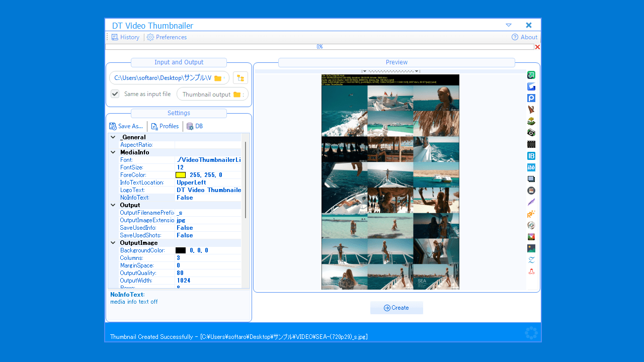Screen dimensions: 644x362
Task: Click the folder tree browse button
Action: coord(240,78)
